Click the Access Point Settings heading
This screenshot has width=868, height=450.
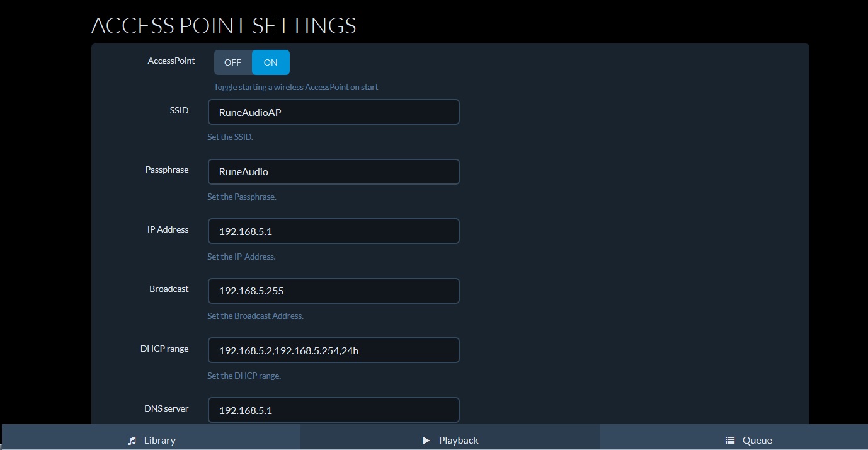[224, 26]
